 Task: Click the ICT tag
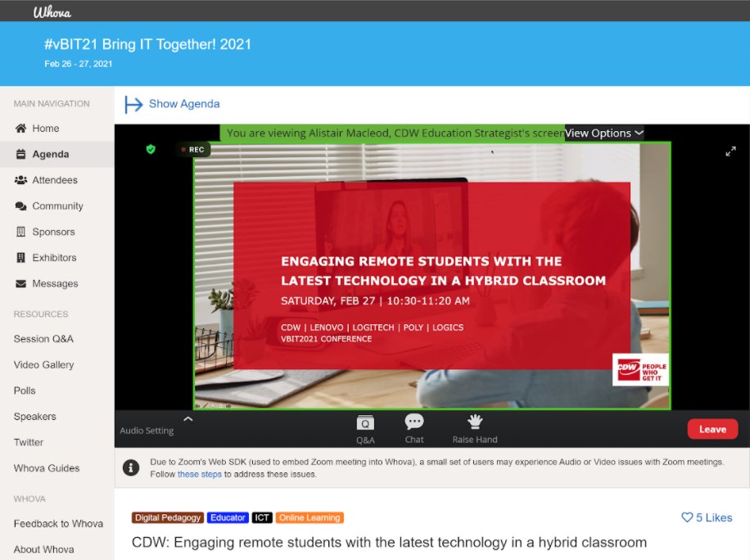(262, 517)
